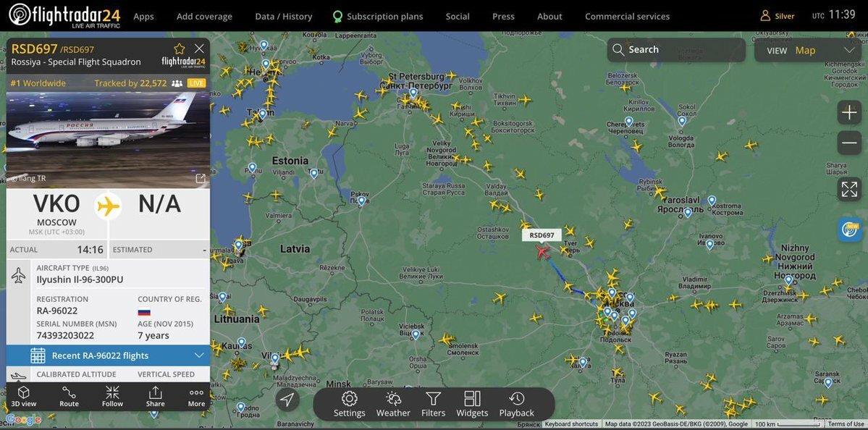Viewport: 868px width, 430px height.
Task: Open Add coverage menu
Action: [x=204, y=17]
